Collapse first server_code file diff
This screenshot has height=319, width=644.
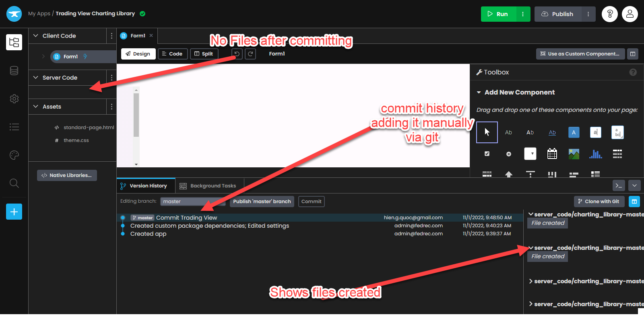531,214
